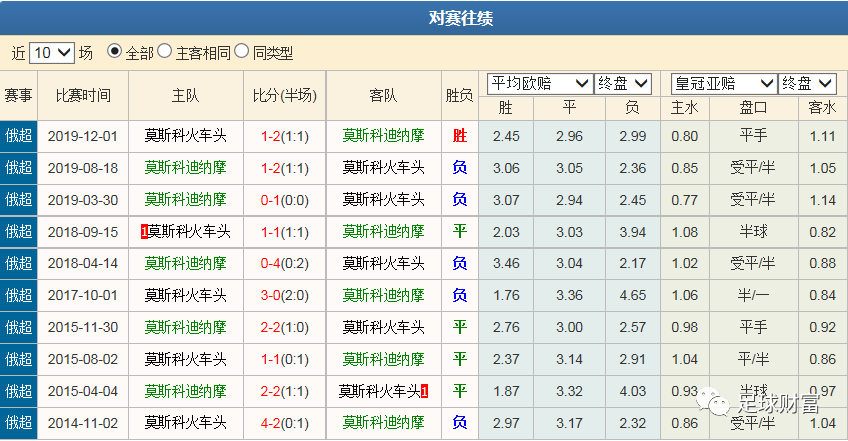Open home team 莫斯科火车头 in 2019-12-01 row
848x441 pixels.
pyautogui.click(x=186, y=136)
